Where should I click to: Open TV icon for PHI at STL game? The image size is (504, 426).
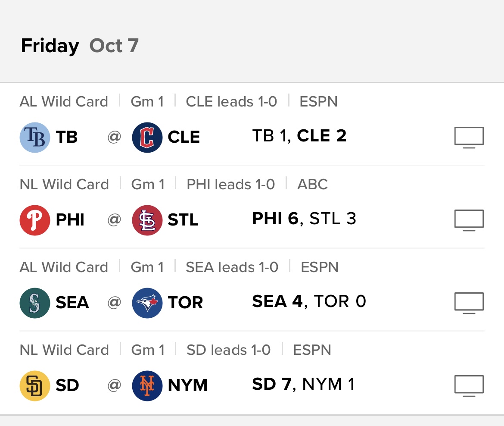pos(469,220)
